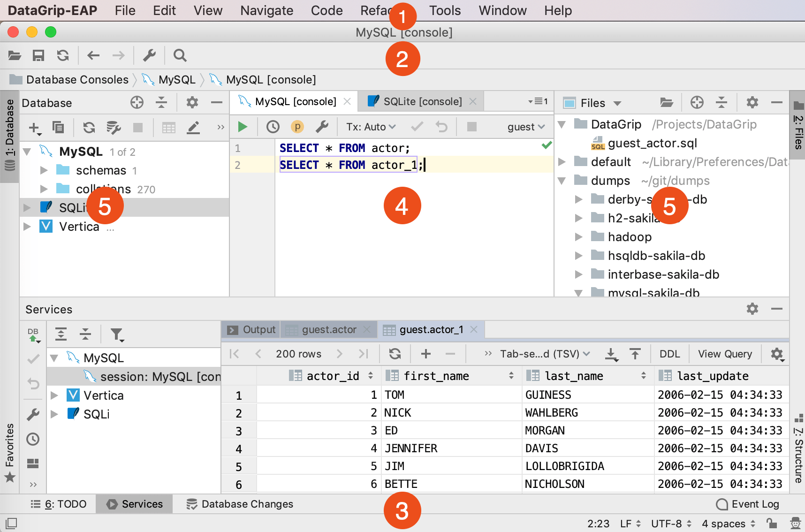Toggle the 7: Structure side panel stripe
Image resolution: width=805 pixels, height=532 pixels.
tap(798, 449)
